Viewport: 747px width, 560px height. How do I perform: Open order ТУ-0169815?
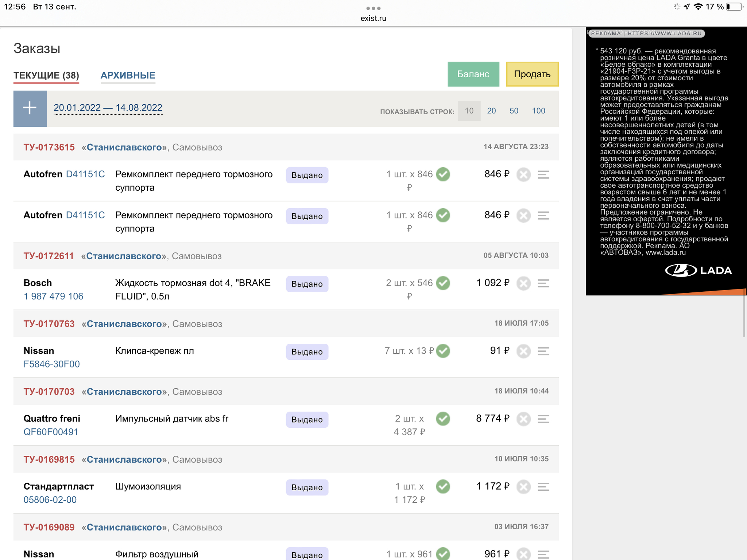[x=49, y=459]
